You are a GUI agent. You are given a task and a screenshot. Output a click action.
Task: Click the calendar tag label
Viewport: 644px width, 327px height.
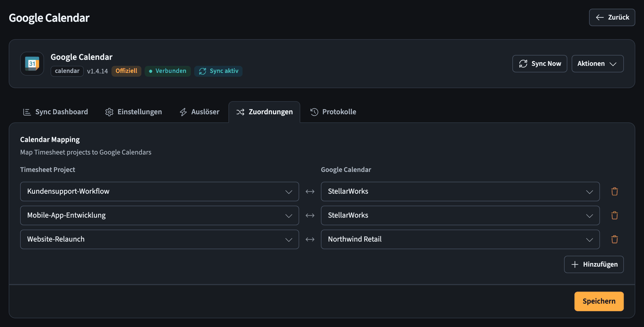coord(67,71)
